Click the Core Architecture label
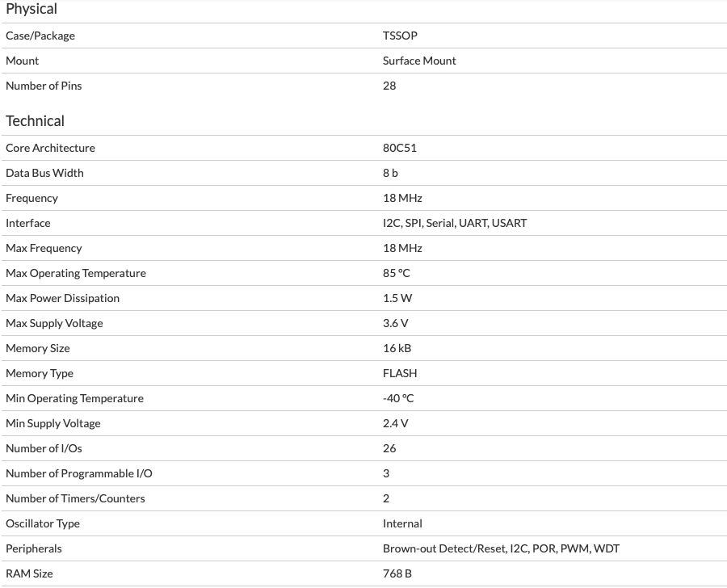The height and width of the screenshot is (588, 727). click(50, 148)
